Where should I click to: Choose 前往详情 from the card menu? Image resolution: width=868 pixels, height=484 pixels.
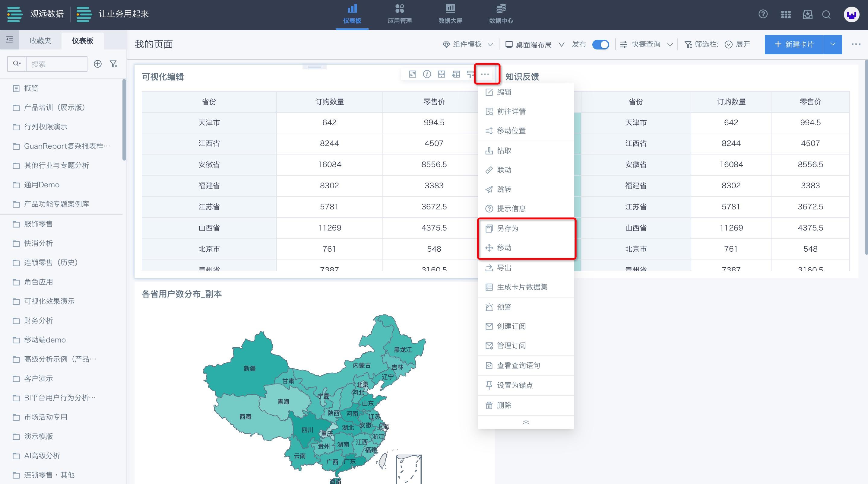coord(526,111)
